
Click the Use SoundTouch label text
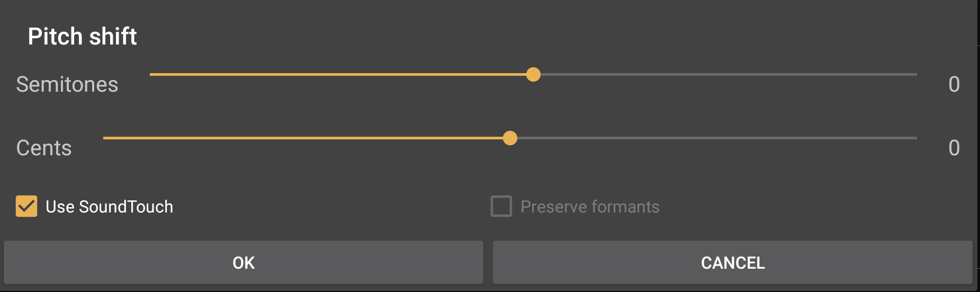[110, 207]
